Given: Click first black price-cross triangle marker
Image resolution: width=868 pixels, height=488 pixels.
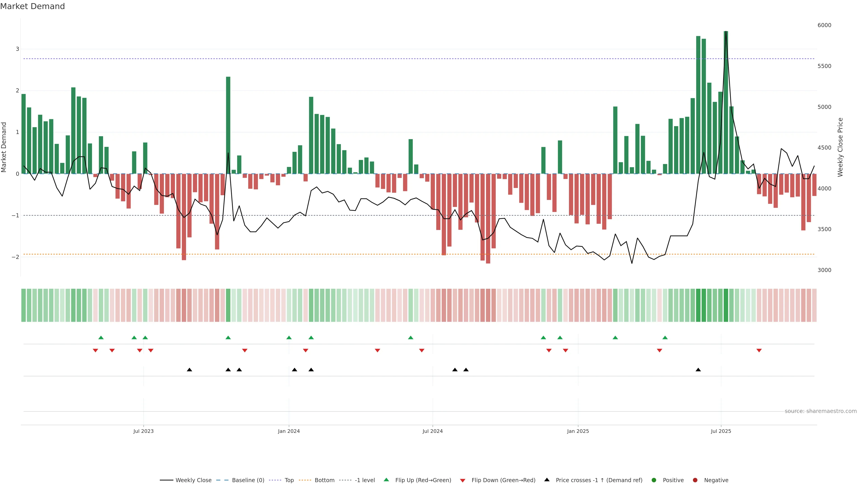Looking at the screenshot, I should (189, 370).
